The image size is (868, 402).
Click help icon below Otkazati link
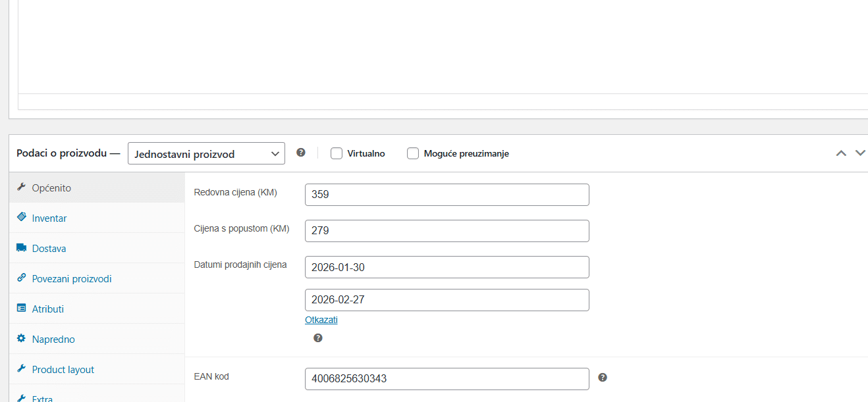click(x=318, y=338)
